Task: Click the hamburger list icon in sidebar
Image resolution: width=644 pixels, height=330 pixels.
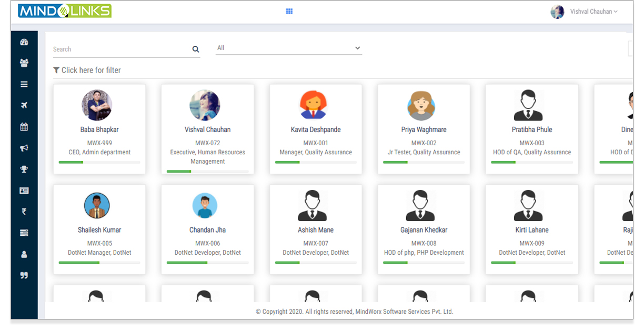Action: [24, 84]
